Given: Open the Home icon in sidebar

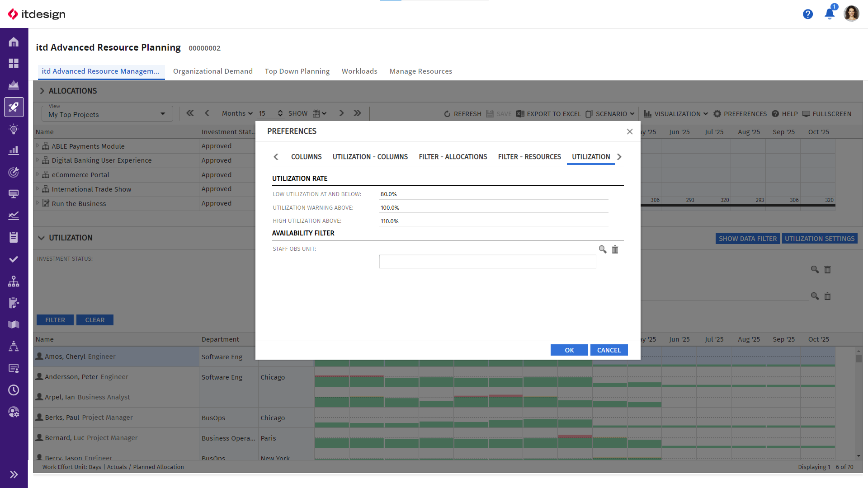Looking at the screenshot, I should tap(14, 42).
